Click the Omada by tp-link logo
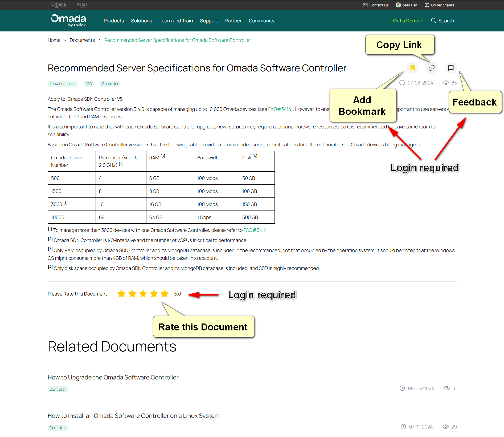The width and height of the screenshot is (504, 437). tap(68, 21)
